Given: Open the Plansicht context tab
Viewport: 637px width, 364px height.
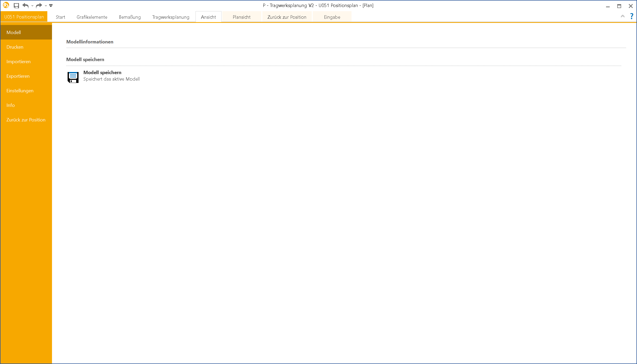Looking at the screenshot, I should 242,17.
